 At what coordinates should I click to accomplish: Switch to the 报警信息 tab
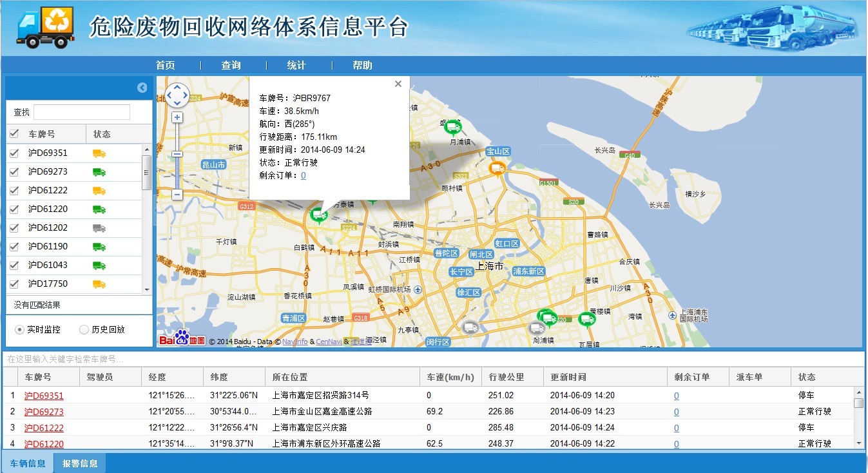pos(80,463)
